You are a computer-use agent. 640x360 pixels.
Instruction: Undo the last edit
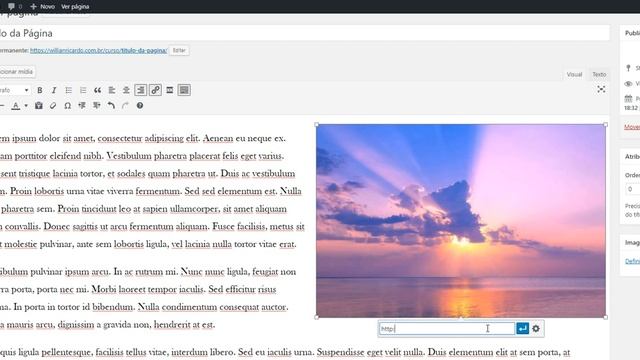click(111, 106)
